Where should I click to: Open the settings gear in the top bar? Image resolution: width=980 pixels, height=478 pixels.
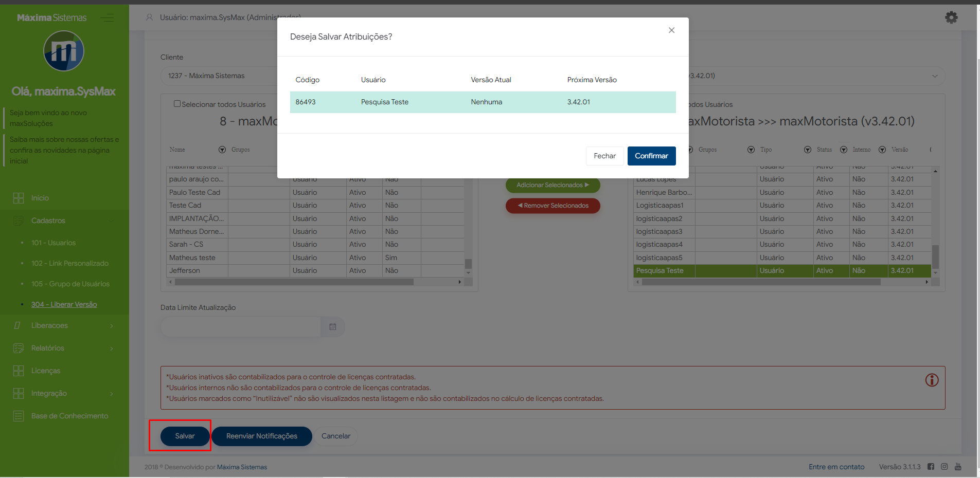tap(951, 17)
